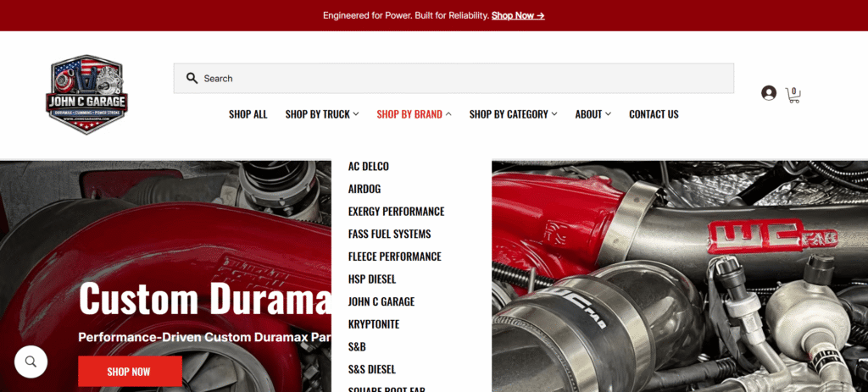Select AC Delco brand
The width and height of the screenshot is (868, 392).
(368, 166)
